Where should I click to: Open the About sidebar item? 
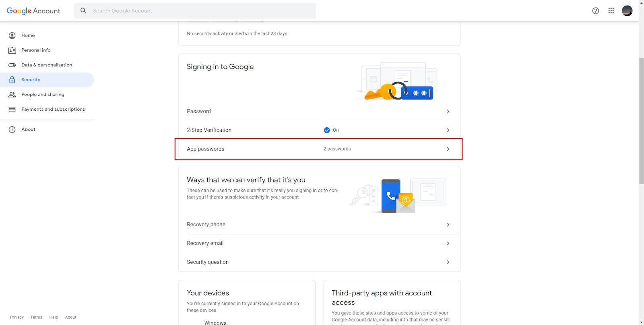coord(47,129)
